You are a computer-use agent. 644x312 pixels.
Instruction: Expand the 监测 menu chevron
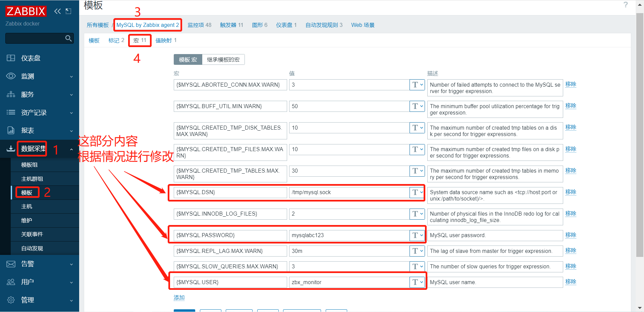(71, 77)
